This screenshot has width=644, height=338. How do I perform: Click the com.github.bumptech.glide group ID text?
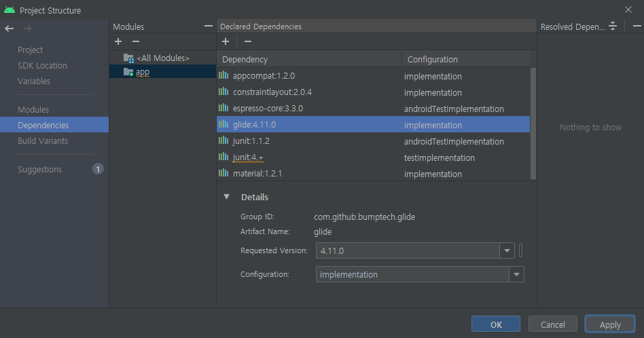click(x=364, y=217)
